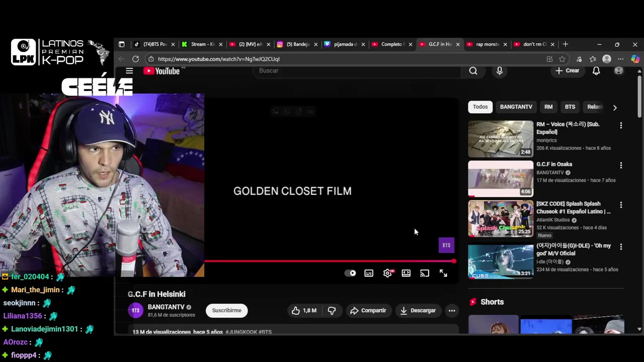The image size is (644, 362).
Task: Toggle autoplay switch in video player
Action: (350, 273)
